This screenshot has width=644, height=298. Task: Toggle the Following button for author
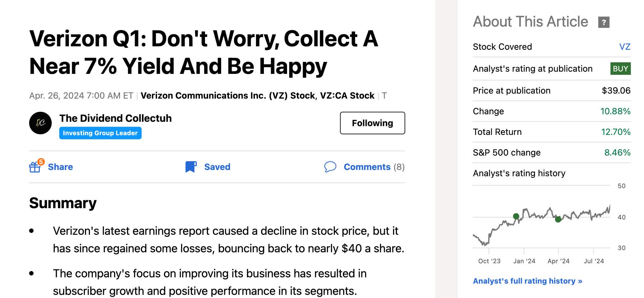click(372, 123)
